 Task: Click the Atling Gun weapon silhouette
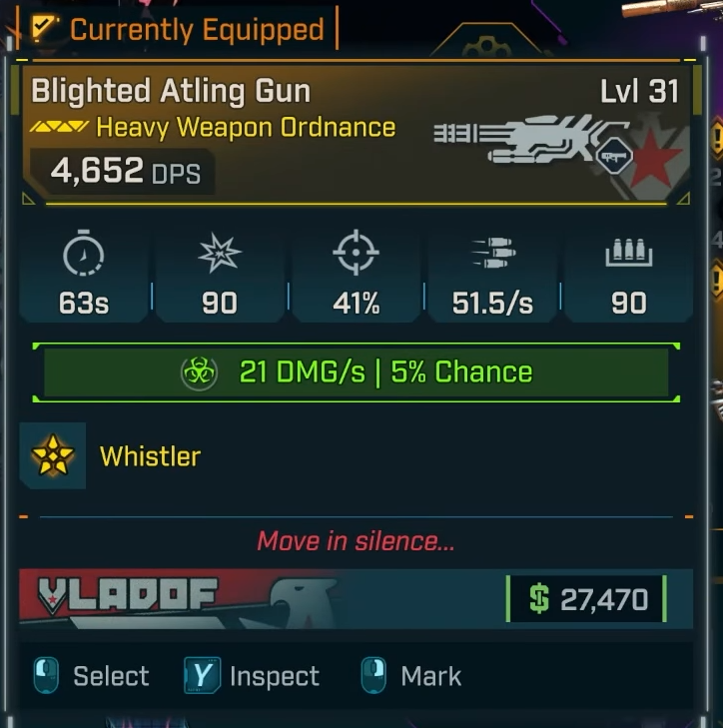coord(529,139)
